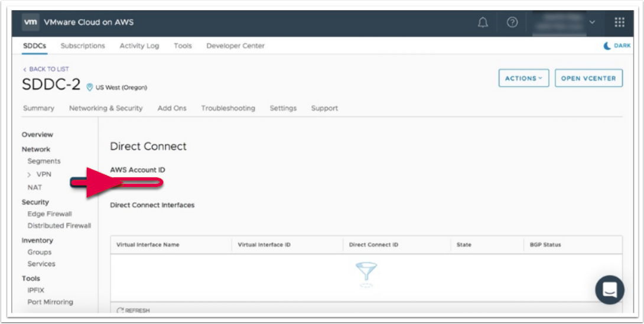This screenshot has width=644, height=324.
Task: Open Edge Firewall under Security
Action: pos(50,214)
